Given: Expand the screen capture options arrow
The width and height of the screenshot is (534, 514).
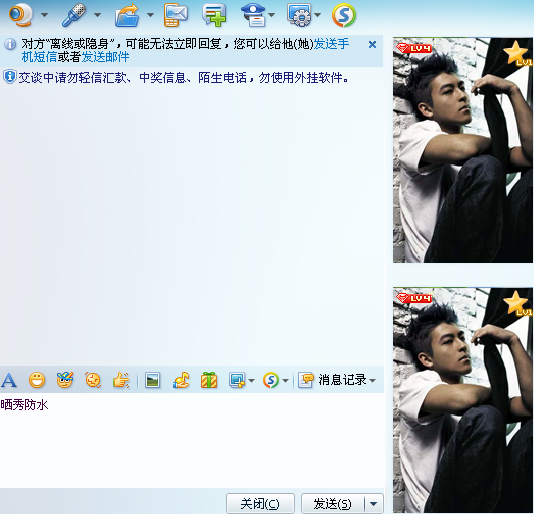Looking at the screenshot, I should coord(251,380).
